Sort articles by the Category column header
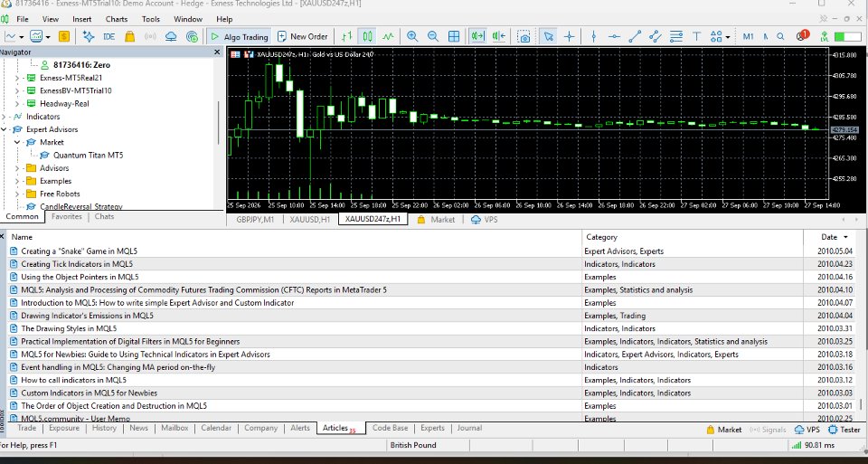Screen dimensions: 868x464 [x=693, y=237]
